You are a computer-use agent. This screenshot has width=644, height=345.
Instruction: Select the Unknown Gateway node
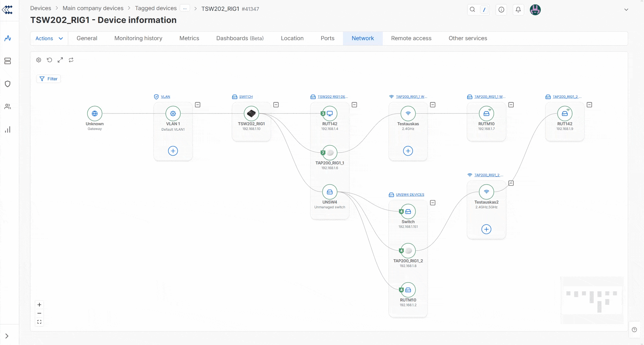(95, 114)
